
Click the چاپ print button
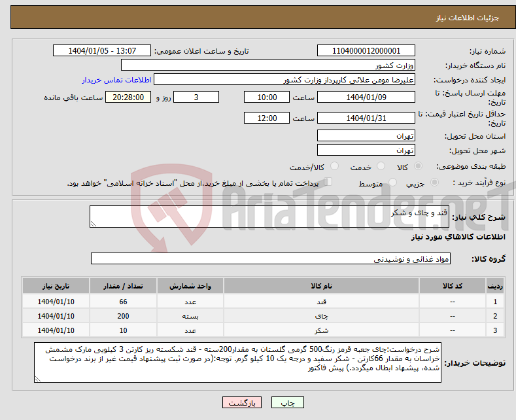(288, 402)
